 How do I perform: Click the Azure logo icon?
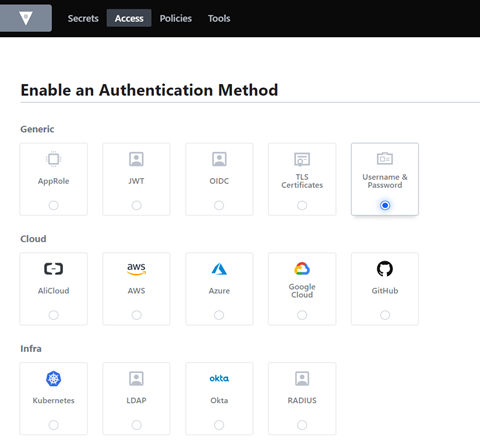tap(219, 269)
